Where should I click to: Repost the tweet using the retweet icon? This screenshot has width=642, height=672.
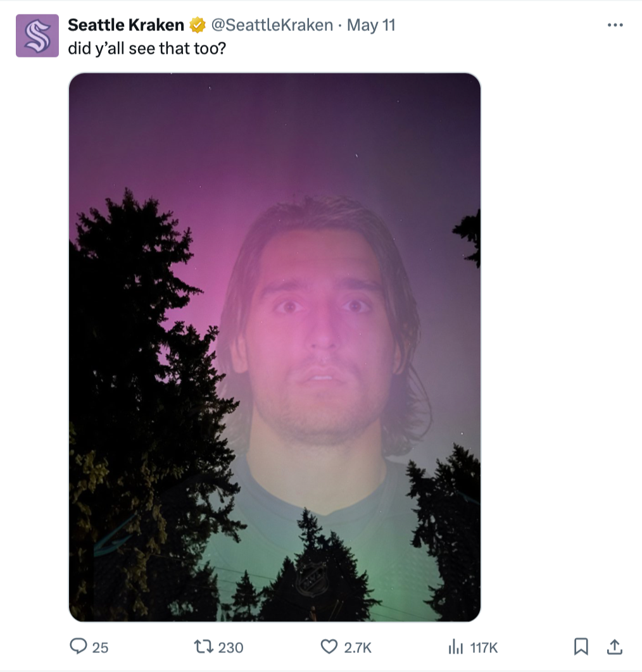pyautogui.click(x=203, y=646)
